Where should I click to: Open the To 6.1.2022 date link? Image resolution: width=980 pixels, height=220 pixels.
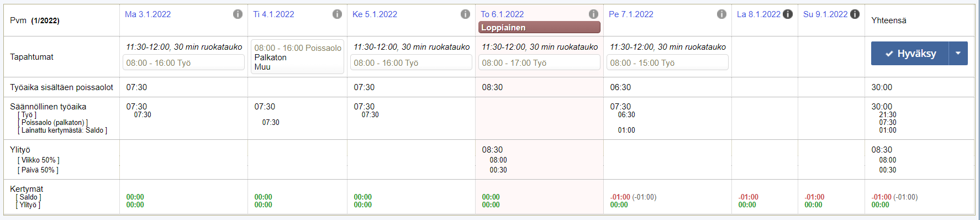coord(502,14)
